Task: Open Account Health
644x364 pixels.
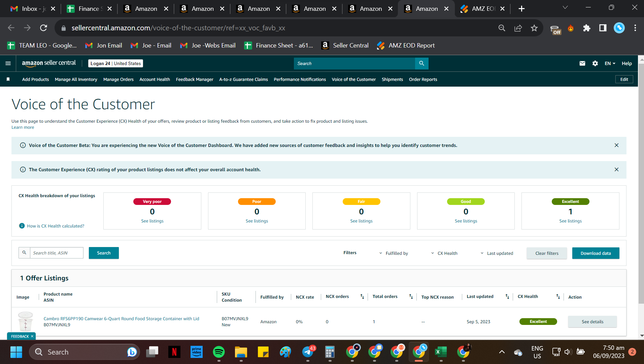Action: click(x=155, y=79)
